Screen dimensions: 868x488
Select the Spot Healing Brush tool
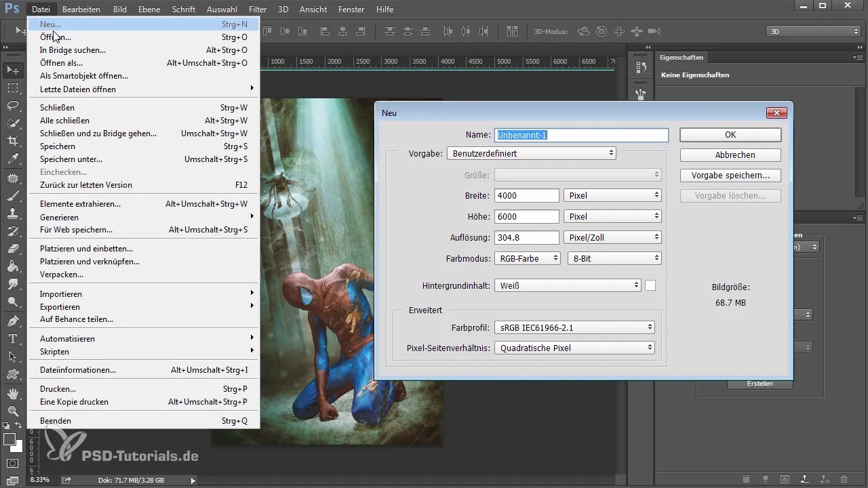(12, 178)
